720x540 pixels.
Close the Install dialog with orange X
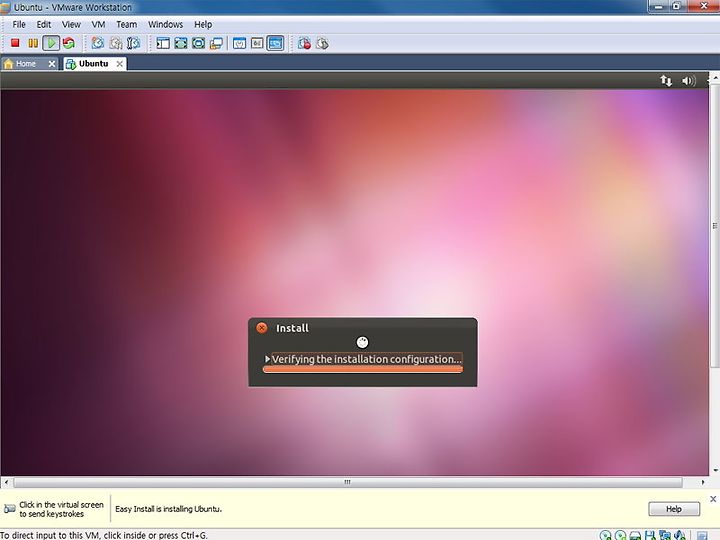pos(262,328)
